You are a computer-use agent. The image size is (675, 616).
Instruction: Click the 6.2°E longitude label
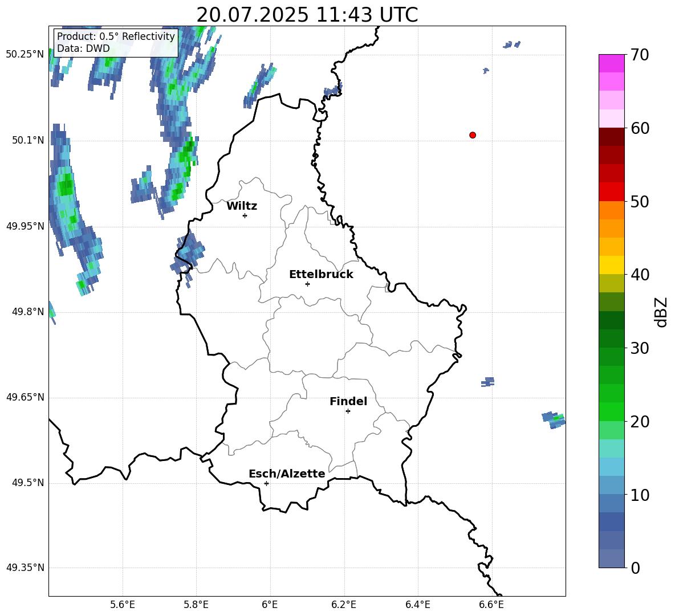point(344,605)
